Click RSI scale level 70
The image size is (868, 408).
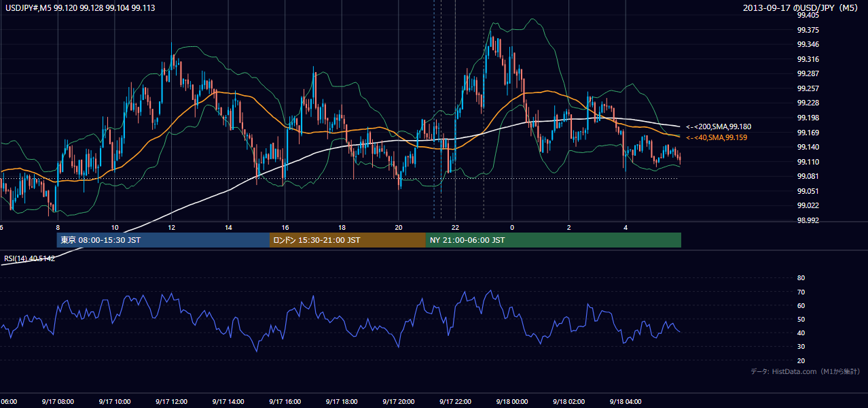801,292
